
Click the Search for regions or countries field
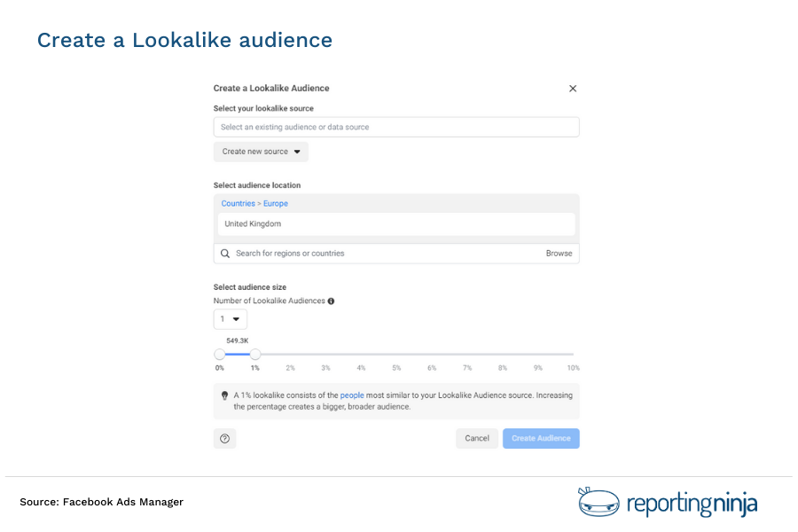[x=355, y=253]
